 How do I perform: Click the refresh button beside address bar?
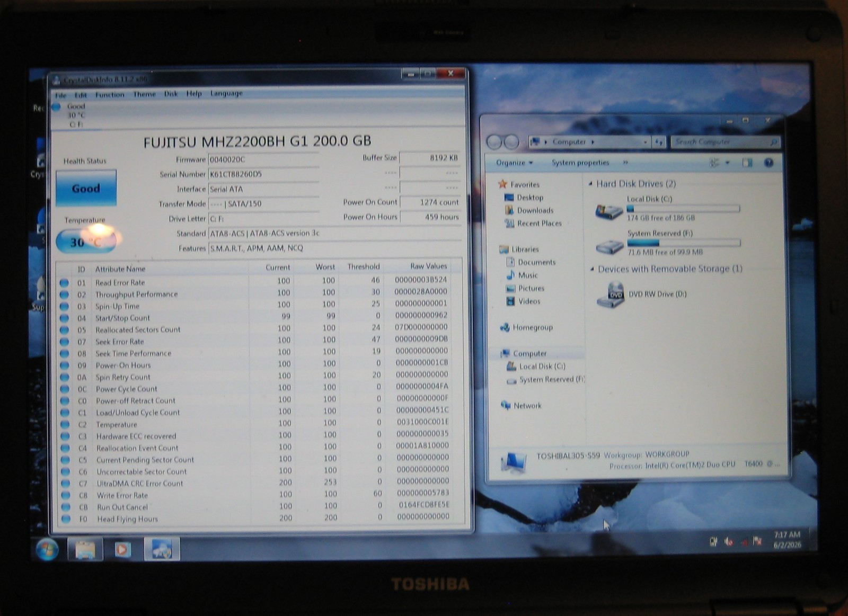click(659, 142)
